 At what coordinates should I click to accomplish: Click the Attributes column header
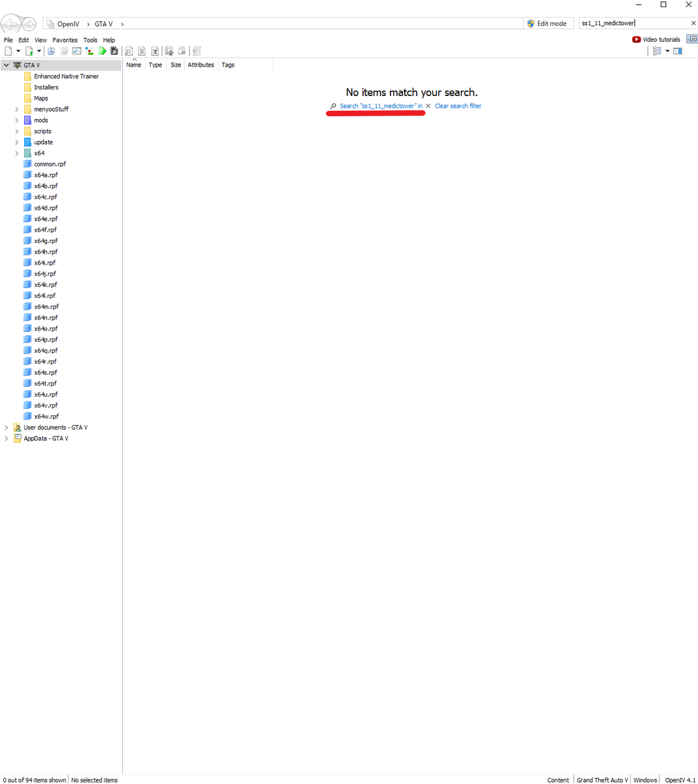201,65
